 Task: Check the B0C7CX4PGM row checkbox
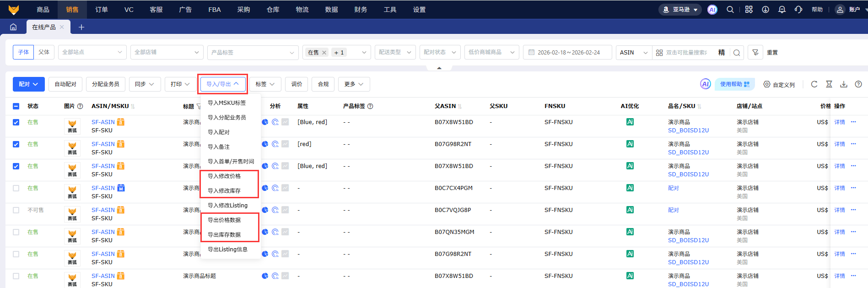16,188
